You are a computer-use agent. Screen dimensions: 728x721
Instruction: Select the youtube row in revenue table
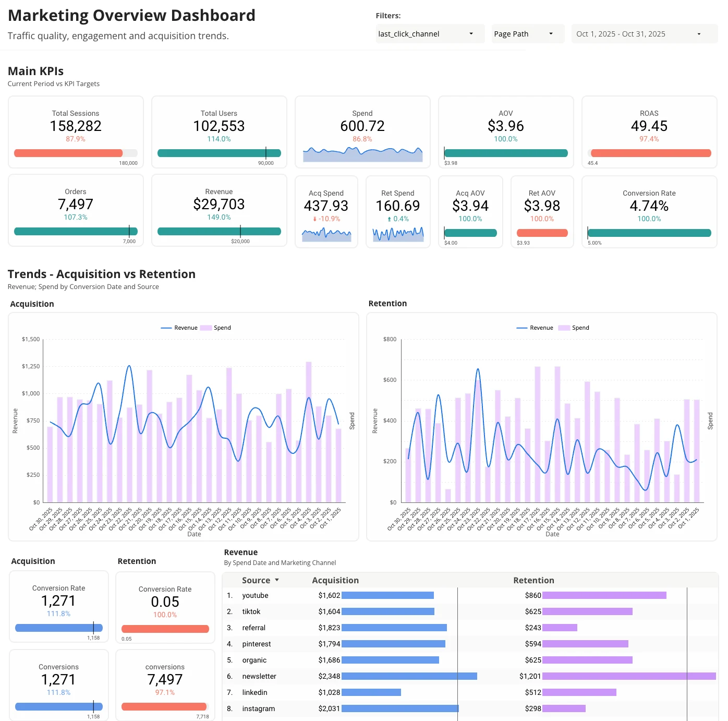470,595
